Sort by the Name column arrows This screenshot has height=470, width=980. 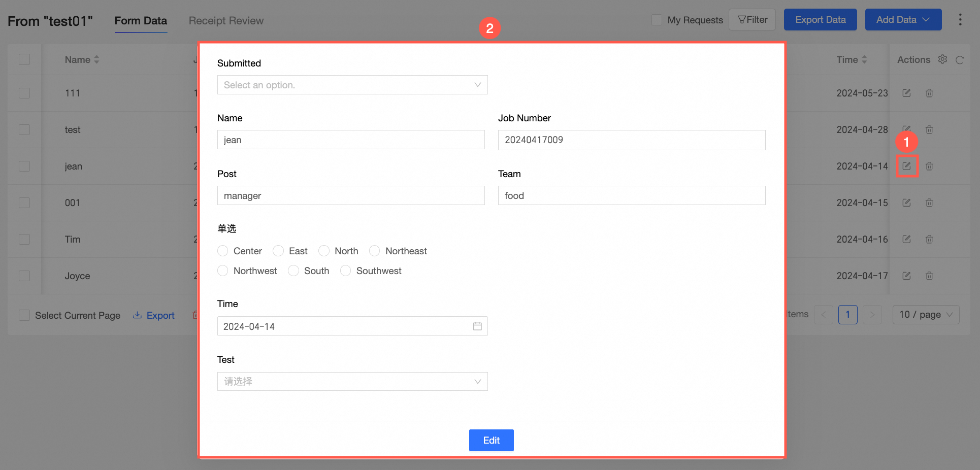96,59
